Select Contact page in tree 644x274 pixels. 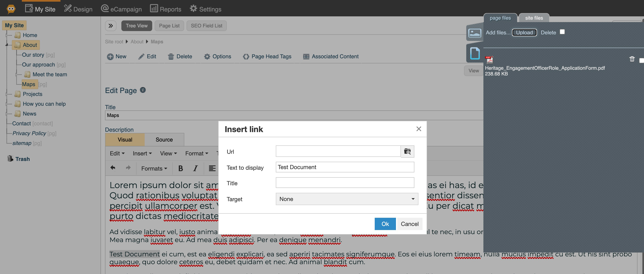[x=21, y=123]
